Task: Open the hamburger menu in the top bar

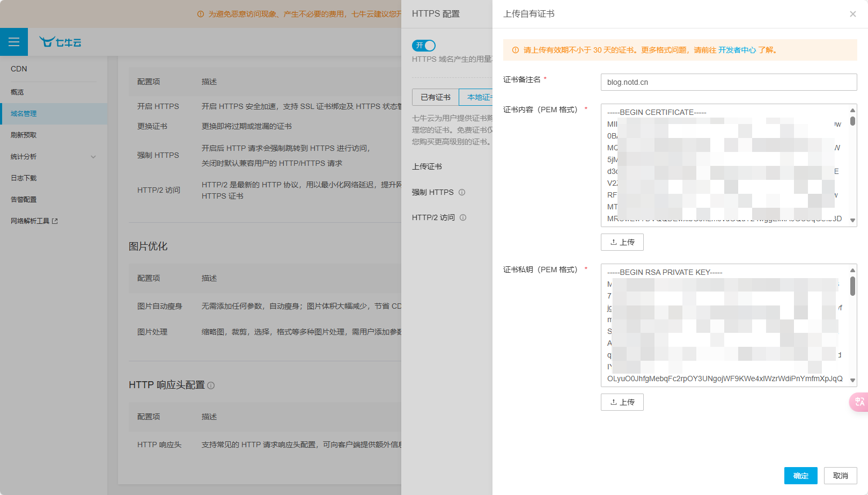Action: [14, 42]
